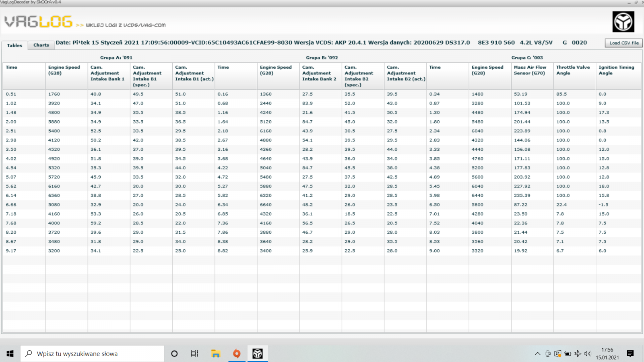Viewport: 644px width, 362px height.
Task: Open Cortana circle icon in taskbar
Action: (174, 354)
